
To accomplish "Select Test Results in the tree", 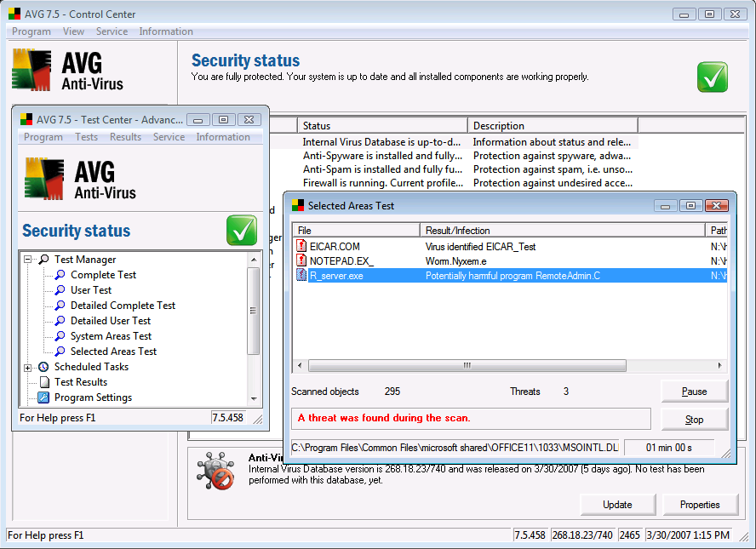I will [81, 382].
